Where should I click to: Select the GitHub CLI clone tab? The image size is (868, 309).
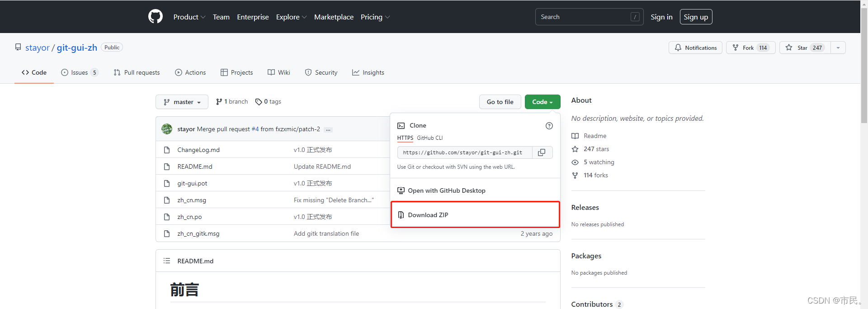coord(430,138)
